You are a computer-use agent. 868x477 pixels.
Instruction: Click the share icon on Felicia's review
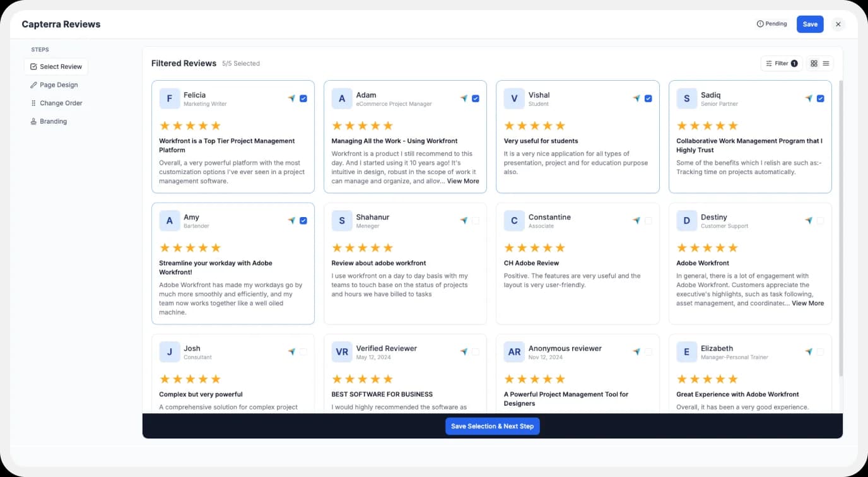point(291,98)
